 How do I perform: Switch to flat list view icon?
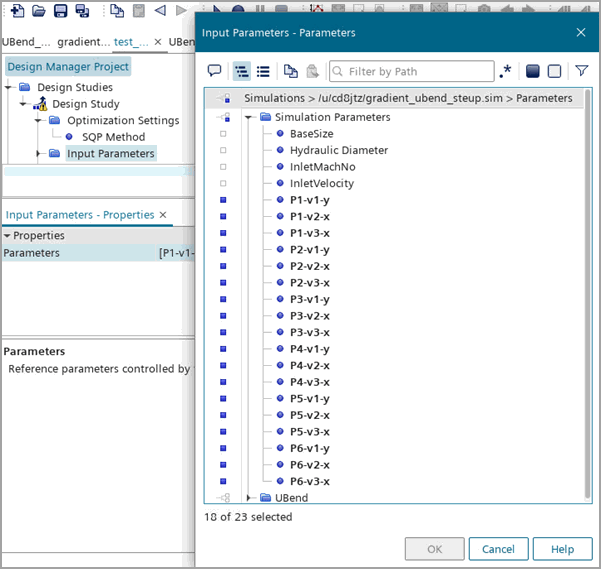point(263,71)
